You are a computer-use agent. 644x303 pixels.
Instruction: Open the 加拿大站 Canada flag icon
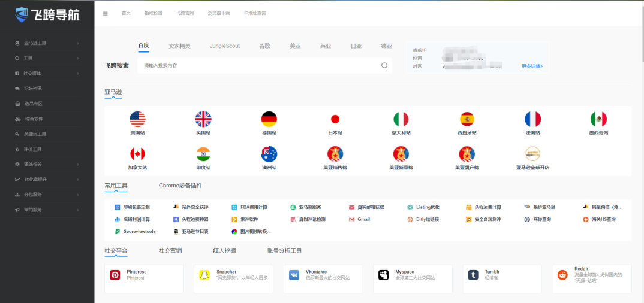pos(137,154)
